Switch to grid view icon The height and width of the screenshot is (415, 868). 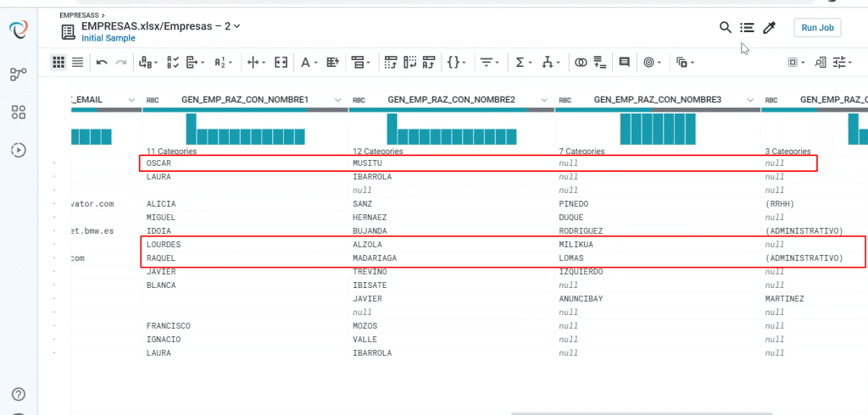[58, 63]
